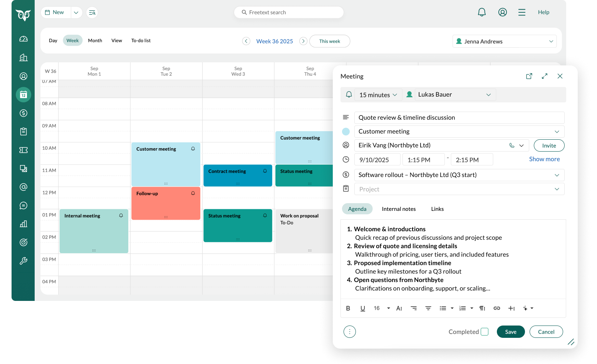Toggle bold formatting in agenda editor

[348, 308]
